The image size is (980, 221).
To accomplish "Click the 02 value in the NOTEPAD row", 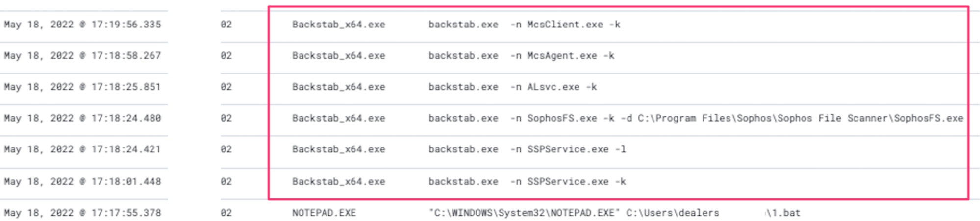I will tap(226, 213).
